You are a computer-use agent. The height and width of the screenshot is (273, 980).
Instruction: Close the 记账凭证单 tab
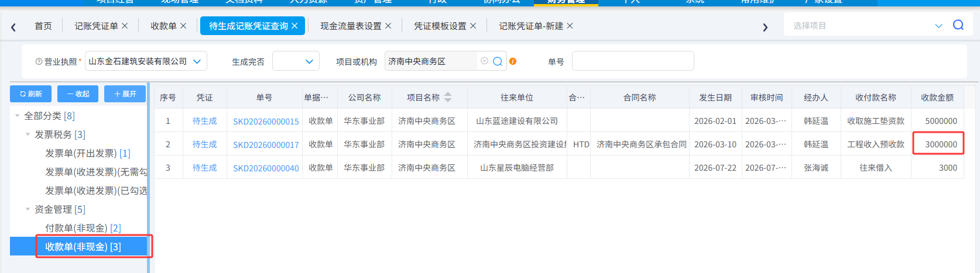[x=125, y=26]
